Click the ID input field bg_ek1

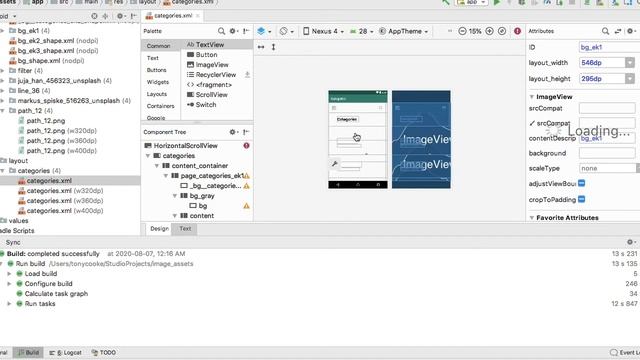point(609,47)
